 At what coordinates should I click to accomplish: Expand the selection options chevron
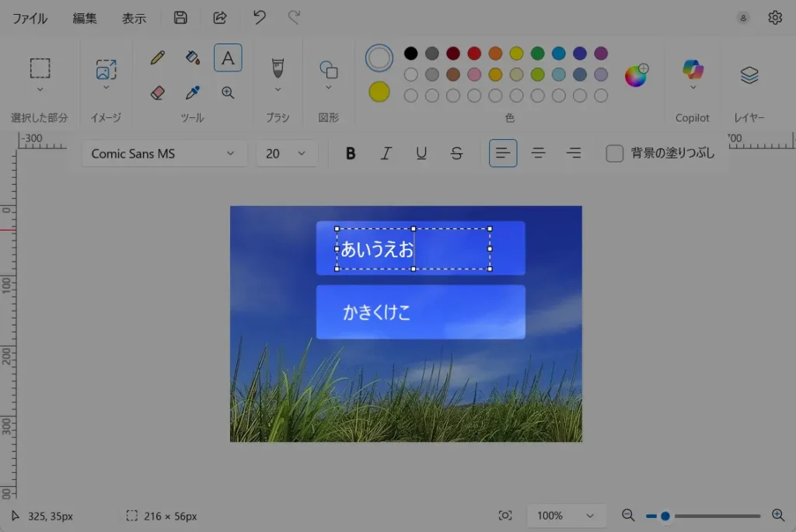click(40, 89)
